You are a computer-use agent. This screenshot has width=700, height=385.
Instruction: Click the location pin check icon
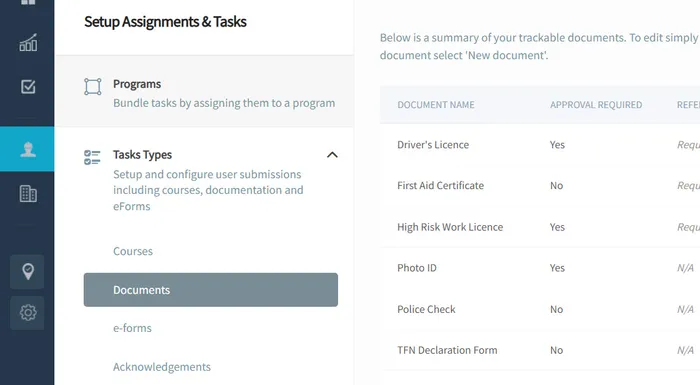point(28,272)
